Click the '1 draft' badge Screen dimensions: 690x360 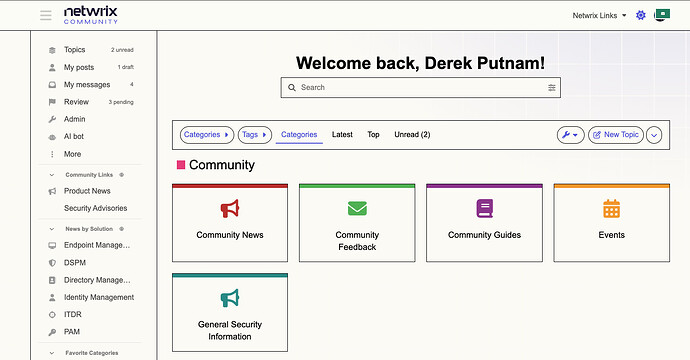pos(125,67)
